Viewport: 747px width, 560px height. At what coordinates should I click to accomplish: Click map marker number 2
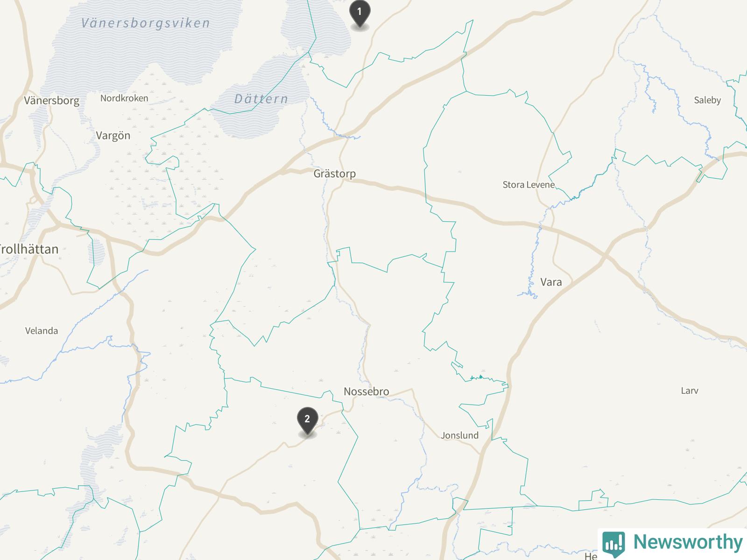point(307,422)
